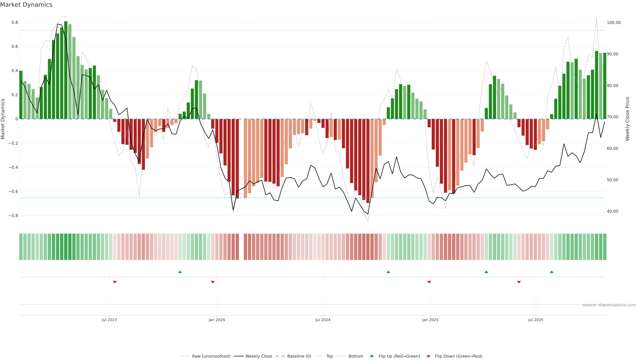The width and height of the screenshot is (644, 362).
Task: Click the red flip-down triangle near Jan 2025
Action: pyautogui.click(x=429, y=282)
